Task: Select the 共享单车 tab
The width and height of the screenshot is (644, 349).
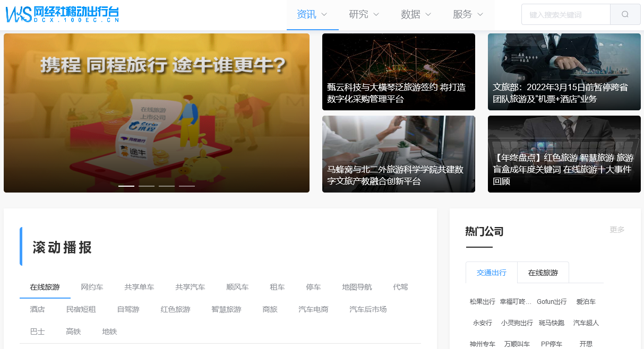Action: point(140,287)
